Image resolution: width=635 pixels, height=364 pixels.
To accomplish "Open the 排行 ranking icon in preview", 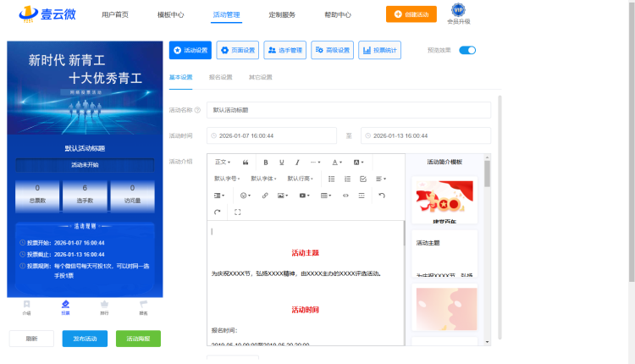I will coord(104,306).
